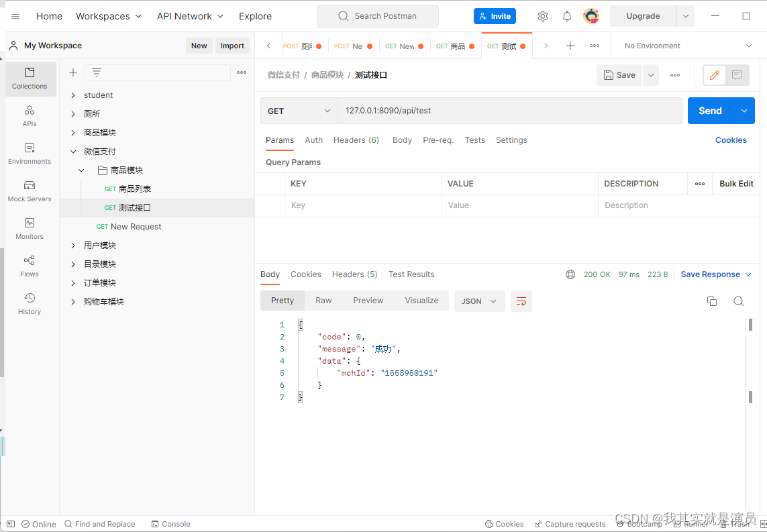Image resolution: width=767 pixels, height=532 pixels.
Task: Open the tab bar three-dot options
Action: pos(595,46)
